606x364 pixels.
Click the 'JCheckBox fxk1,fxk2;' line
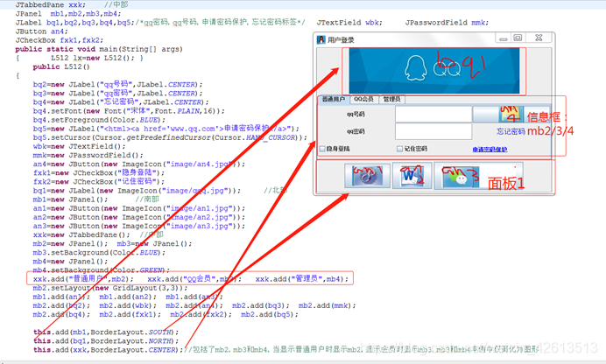pos(60,40)
